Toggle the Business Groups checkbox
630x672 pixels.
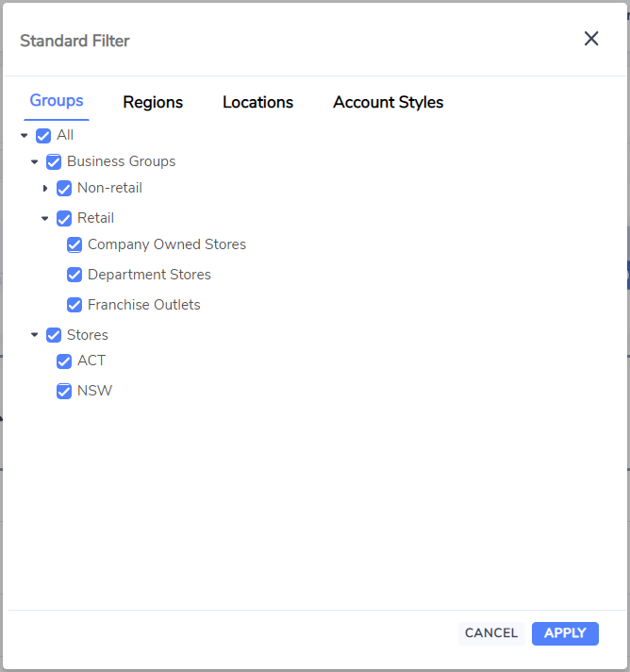coord(54,162)
